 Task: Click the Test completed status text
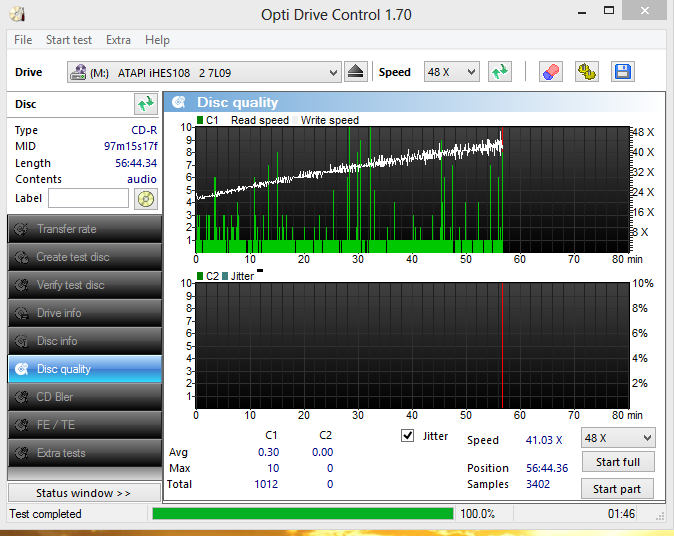coord(45,514)
